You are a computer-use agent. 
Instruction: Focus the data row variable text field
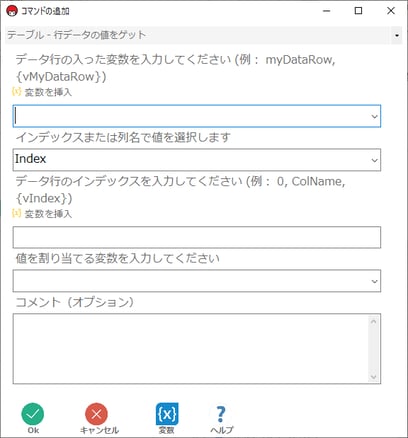191,116
